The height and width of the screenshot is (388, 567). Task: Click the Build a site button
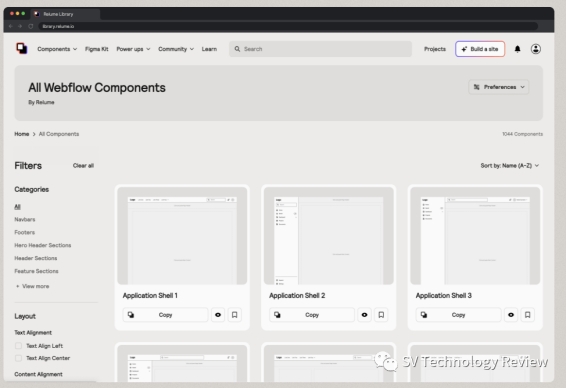480,49
